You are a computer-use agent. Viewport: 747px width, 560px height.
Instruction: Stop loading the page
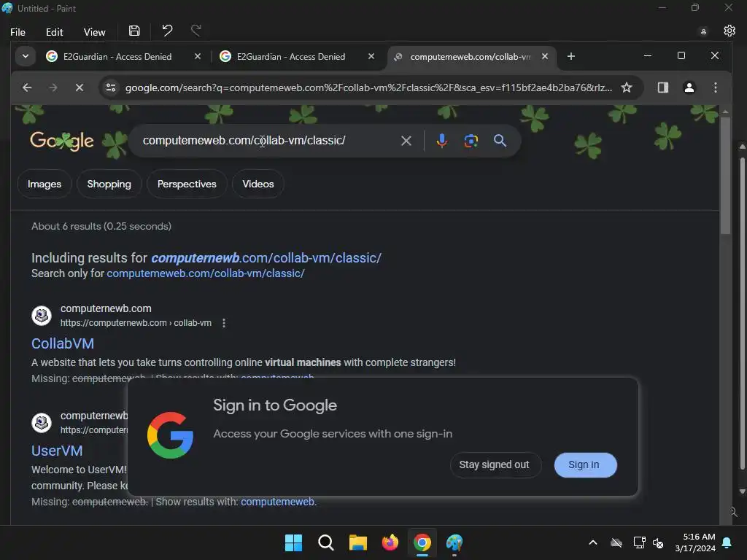pos(79,87)
